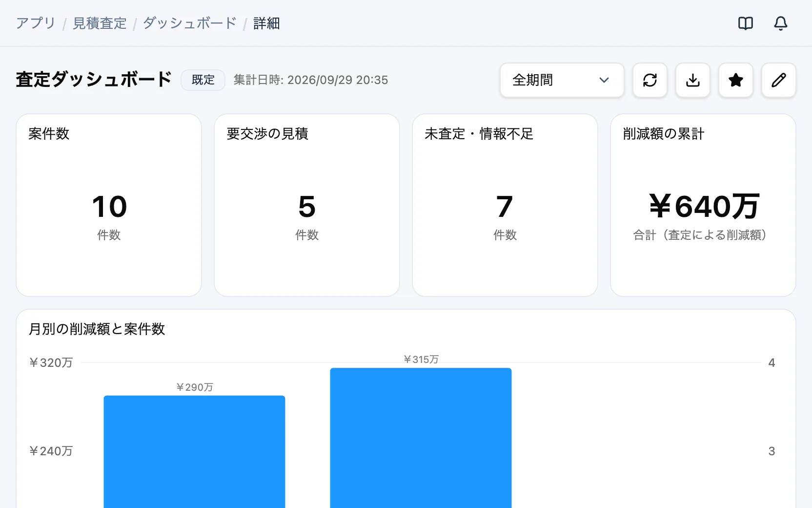Click the ¥315万 chart bar
This screenshot has width=812, height=508.
coord(421,438)
